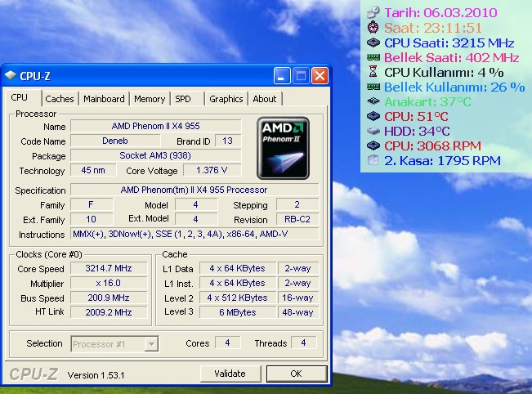The height and width of the screenshot is (394, 532).
Task: Click the HT Link value 2009.2 MHz
Action: tap(109, 312)
